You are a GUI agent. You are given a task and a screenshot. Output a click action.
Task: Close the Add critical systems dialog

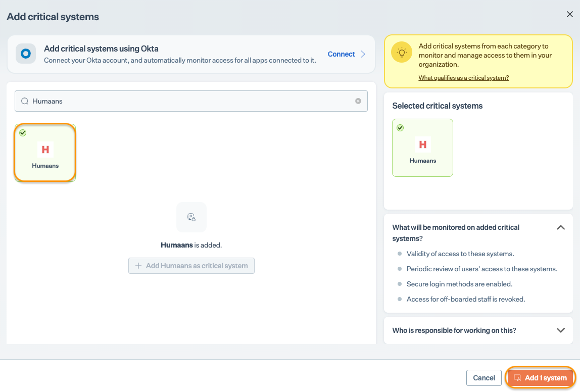tap(570, 14)
